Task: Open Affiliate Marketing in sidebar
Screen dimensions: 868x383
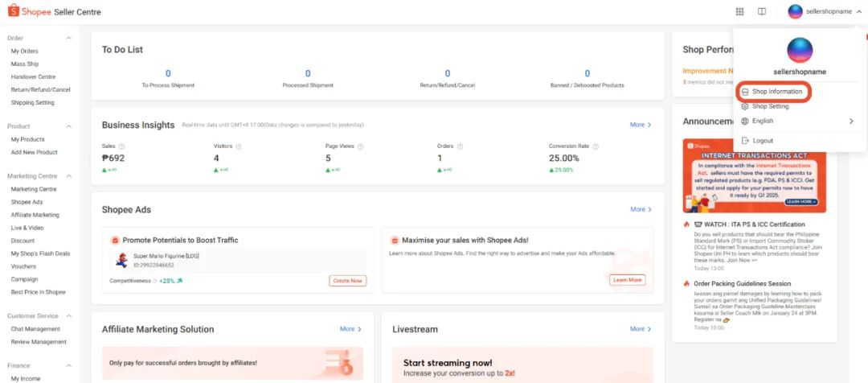Action: [x=35, y=215]
